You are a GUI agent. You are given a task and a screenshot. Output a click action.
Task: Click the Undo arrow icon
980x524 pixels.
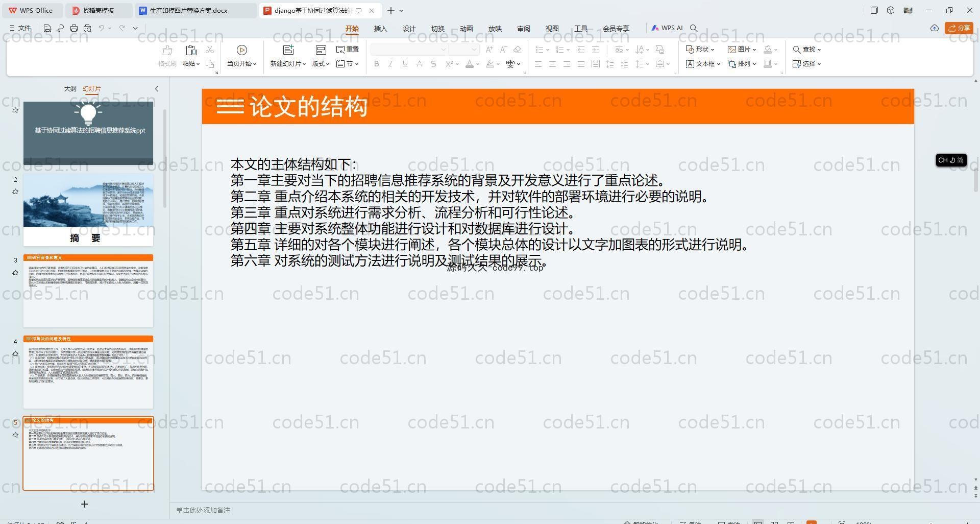[x=102, y=29]
